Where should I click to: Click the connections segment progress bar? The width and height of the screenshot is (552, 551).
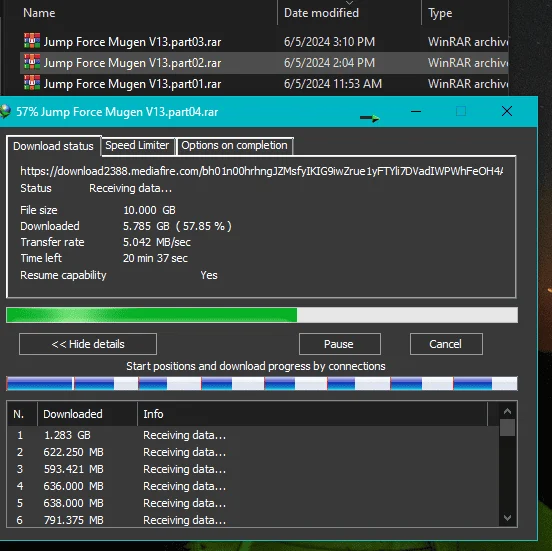(262, 383)
